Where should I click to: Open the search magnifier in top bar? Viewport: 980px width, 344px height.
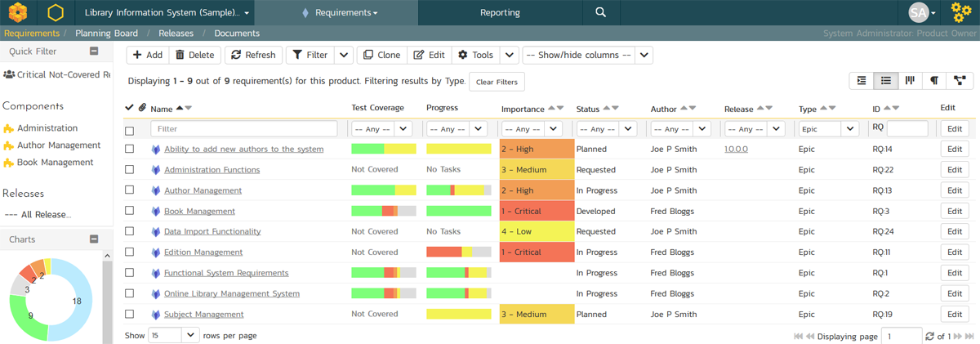coord(600,13)
